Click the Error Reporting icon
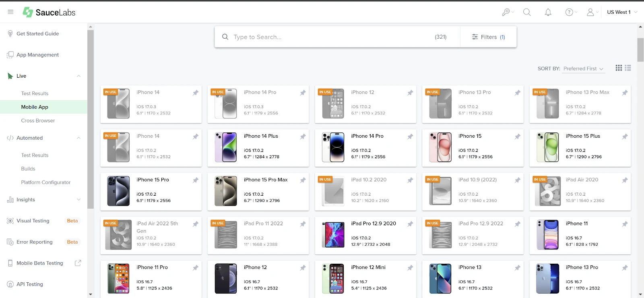The image size is (644, 298). coord(10,242)
